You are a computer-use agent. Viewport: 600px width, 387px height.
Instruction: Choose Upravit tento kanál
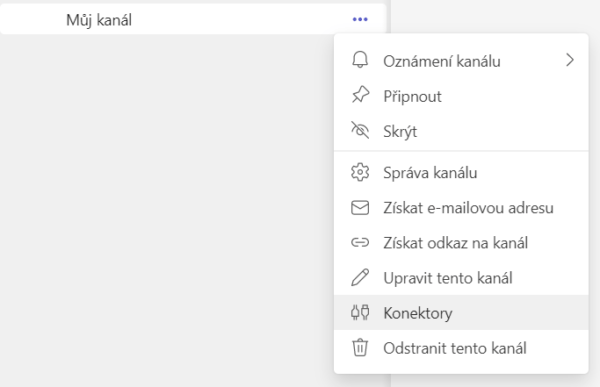(461, 278)
